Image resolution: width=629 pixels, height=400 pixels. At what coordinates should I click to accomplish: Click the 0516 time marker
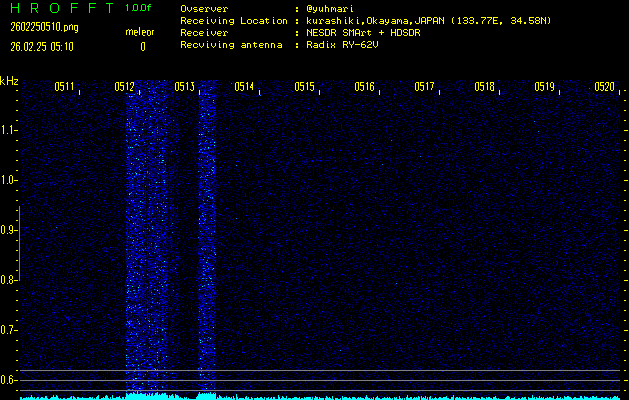pos(364,87)
